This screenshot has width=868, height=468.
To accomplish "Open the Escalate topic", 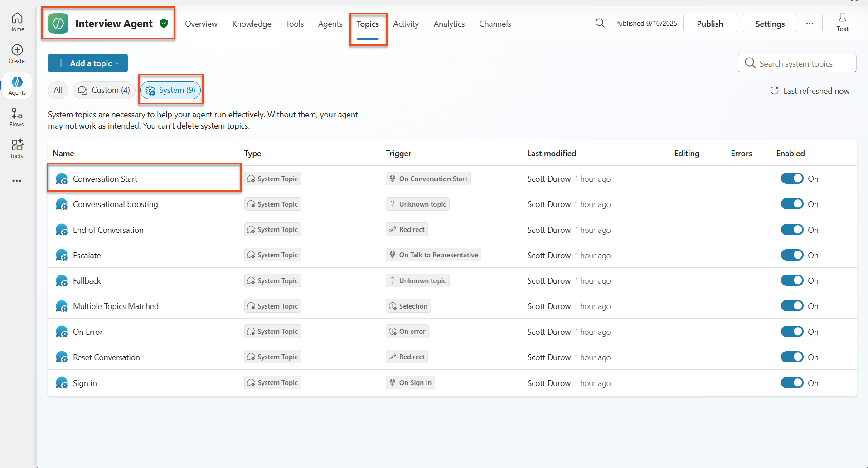I will pyautogui.click(x=87, y=256).
